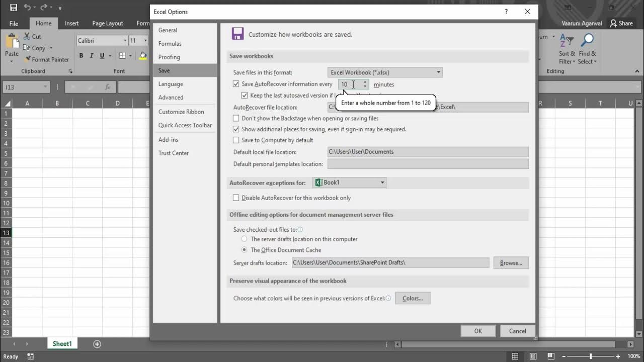Click the Save icon in Quick Access Toolbar
Image resolution: width=644 pixels, height=362 pixels.
click(x=14, y=8)
